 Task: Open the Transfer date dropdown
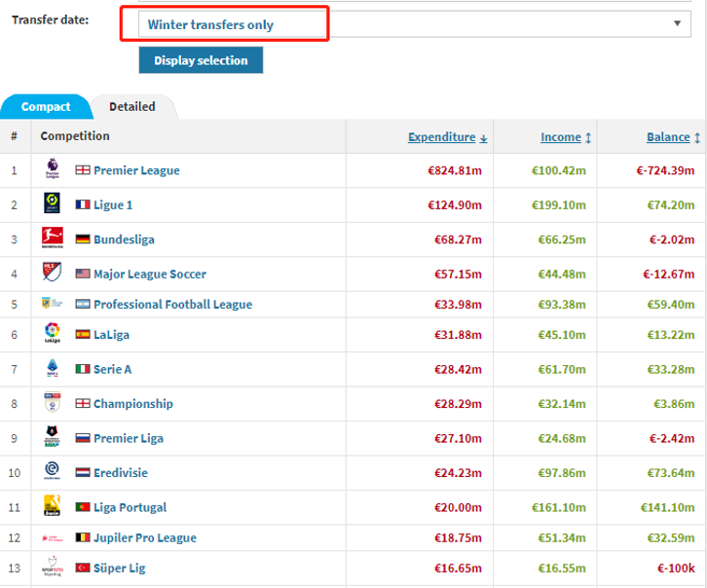point(415,24)
